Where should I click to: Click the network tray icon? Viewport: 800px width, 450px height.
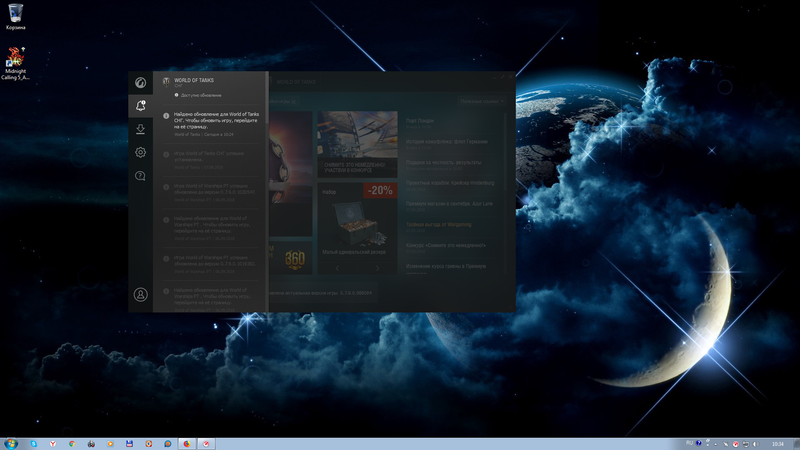point(745,444)
